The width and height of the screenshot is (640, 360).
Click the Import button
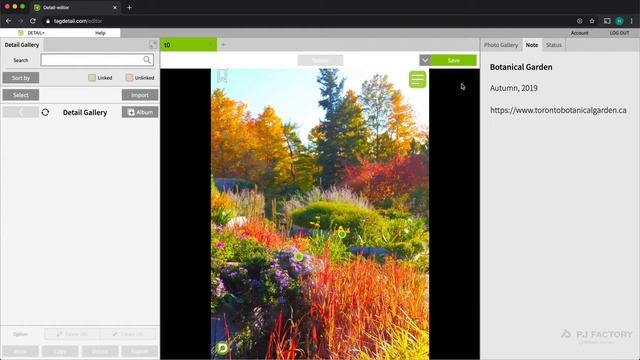pos(140,95)
